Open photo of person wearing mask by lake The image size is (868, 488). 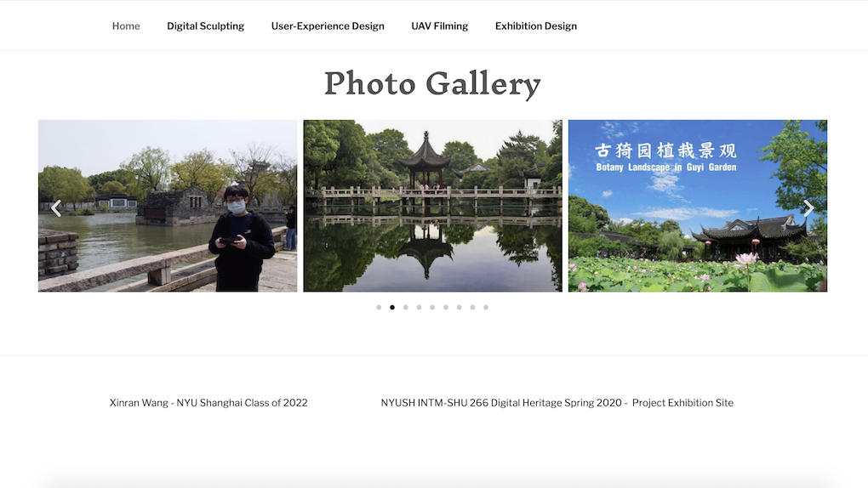pyautogui.click(x=168, y=206)
